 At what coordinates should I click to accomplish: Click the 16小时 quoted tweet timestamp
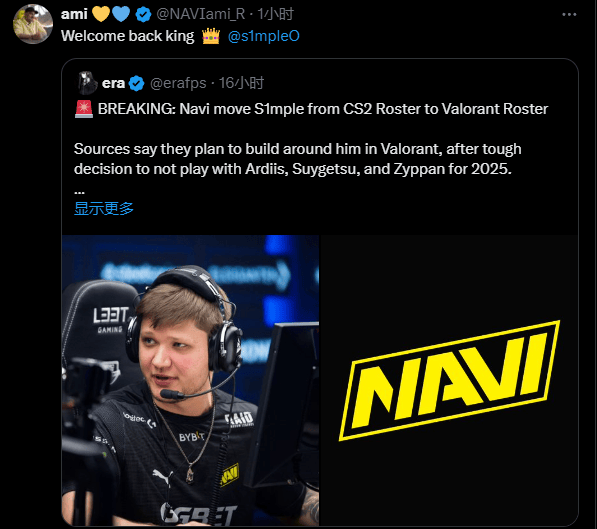coord(241,83)
